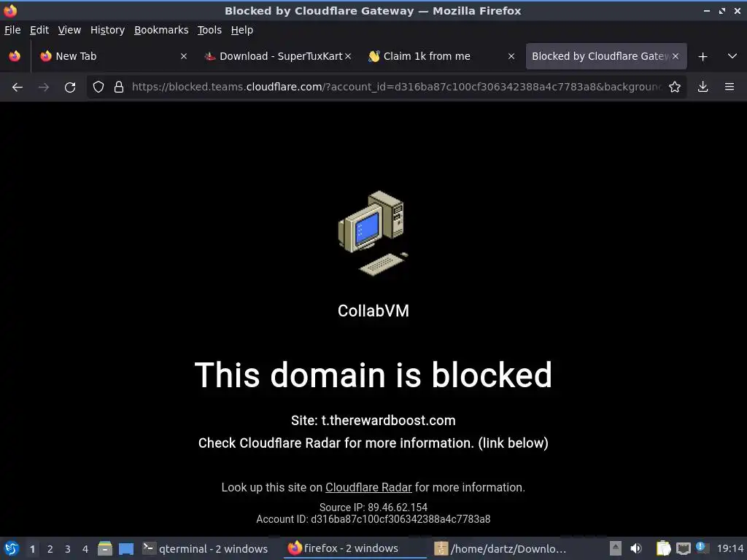
Task: Open the Firefox downloads panel
Action: pos(703,87)
